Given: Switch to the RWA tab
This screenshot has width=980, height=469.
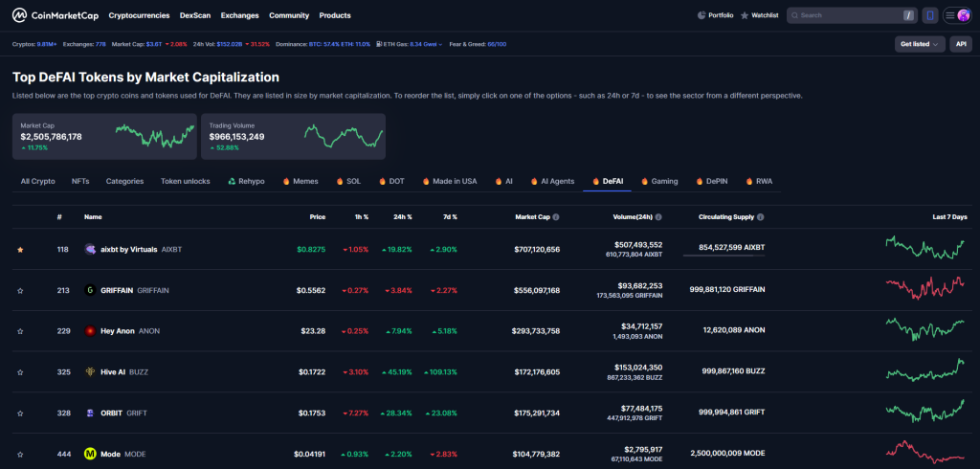Looking at the screenshot, I should (759, 181).
